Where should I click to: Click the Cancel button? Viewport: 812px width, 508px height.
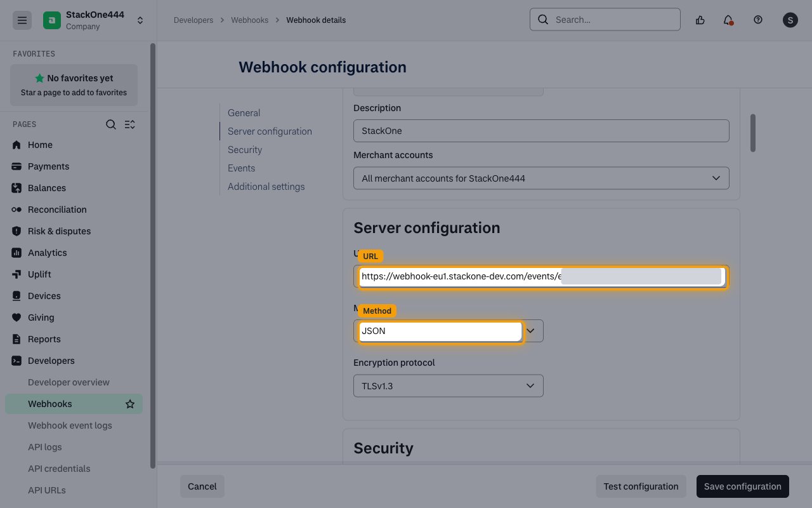coord(202,486)
